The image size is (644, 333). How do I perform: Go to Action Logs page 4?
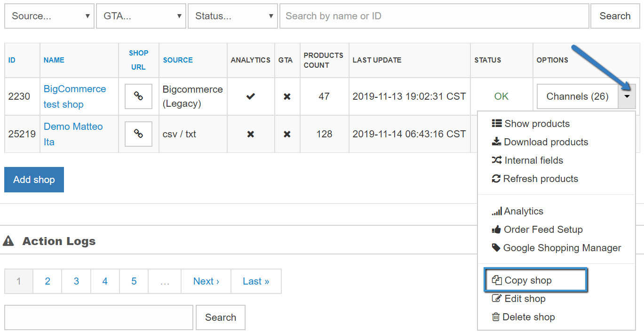[105, 281]
